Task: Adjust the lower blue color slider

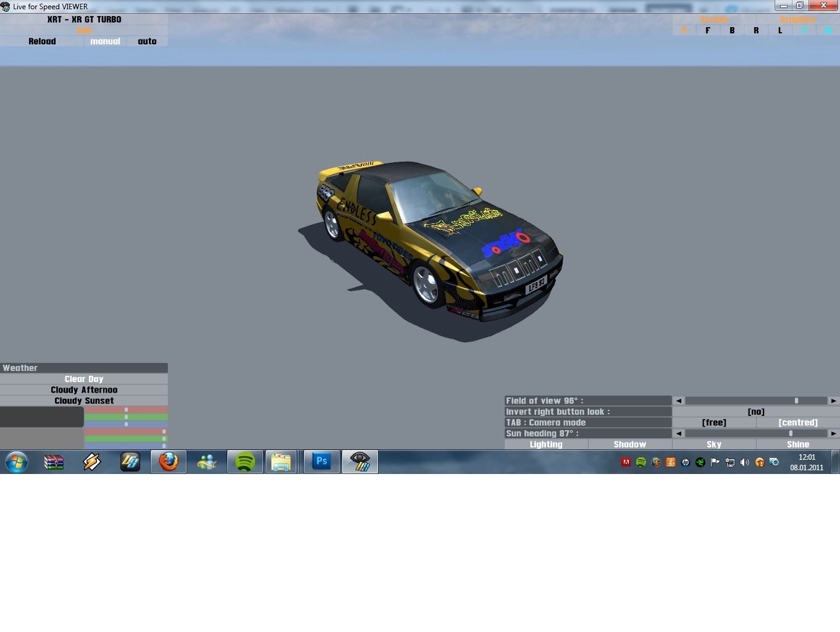Action: [126, 446]
